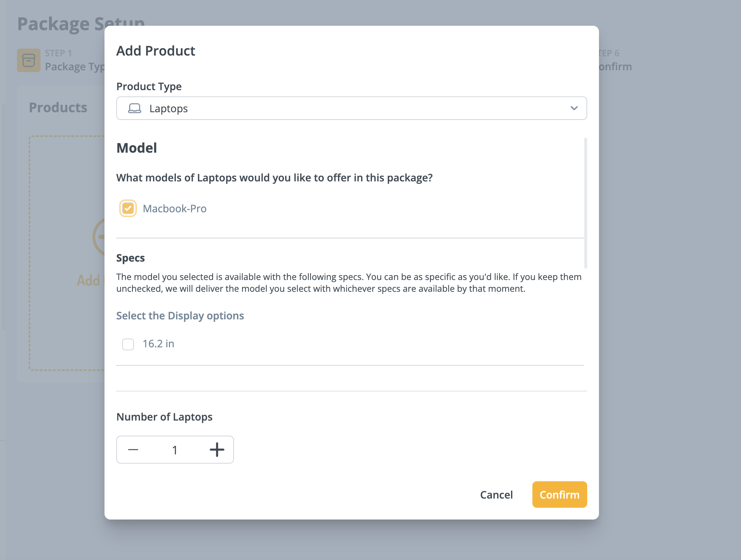The width and height of the screenshot is (741, 560).
Task: Check the 16.2 in display option
Action: pyautogui.click(x=128, y=344)
